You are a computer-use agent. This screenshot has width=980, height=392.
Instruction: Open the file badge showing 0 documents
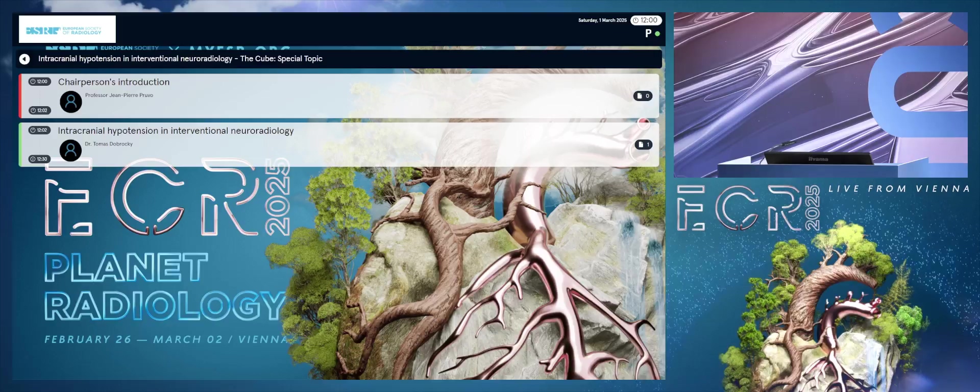[643, 96]
